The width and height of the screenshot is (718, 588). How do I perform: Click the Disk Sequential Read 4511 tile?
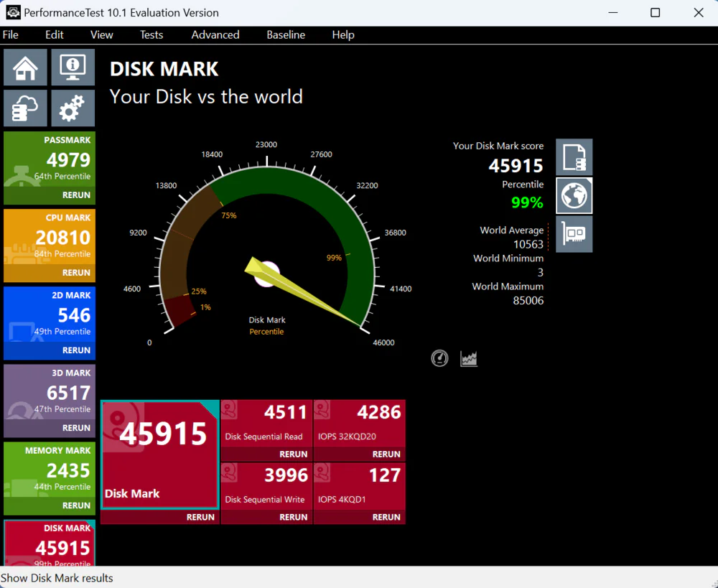266,423
